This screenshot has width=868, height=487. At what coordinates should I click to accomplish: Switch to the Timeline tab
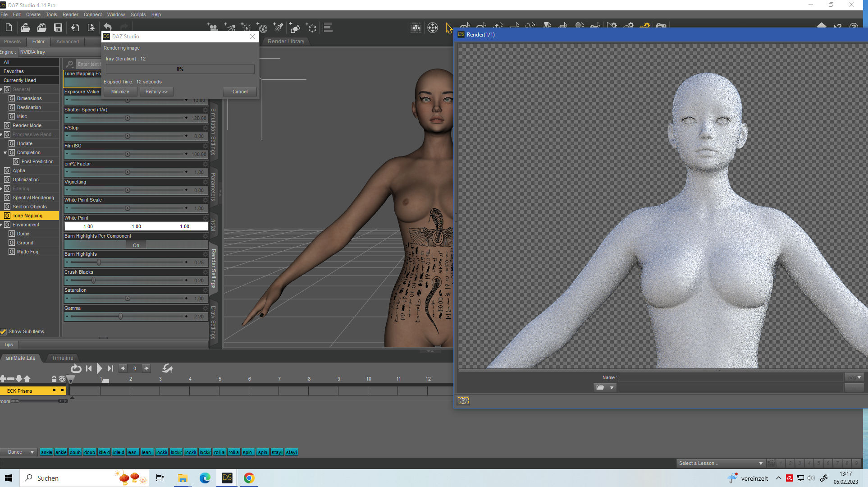click(x=62, y=358)
